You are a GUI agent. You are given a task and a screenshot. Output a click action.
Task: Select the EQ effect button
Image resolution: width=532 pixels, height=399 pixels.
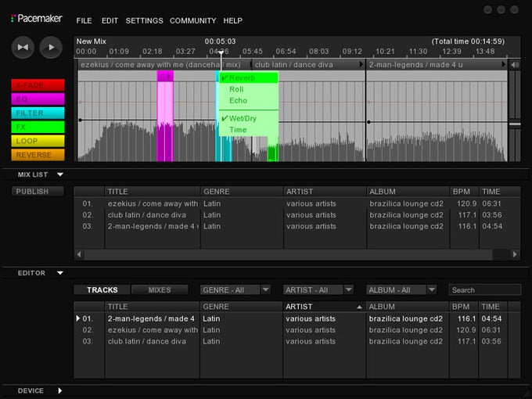point(38,99)
